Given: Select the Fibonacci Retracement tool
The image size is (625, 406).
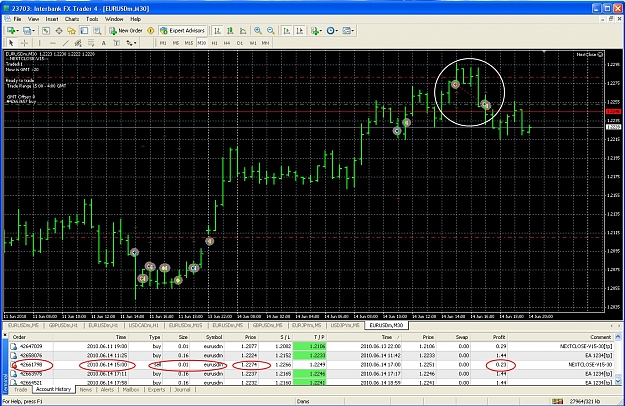Looking at the screenshot, I should (91, 43).
